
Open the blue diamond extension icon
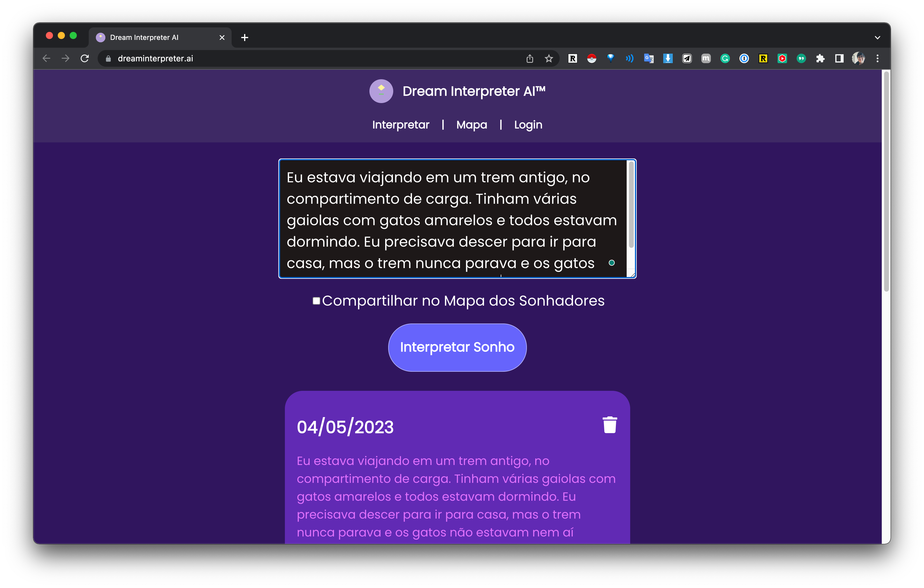[611, 58]
